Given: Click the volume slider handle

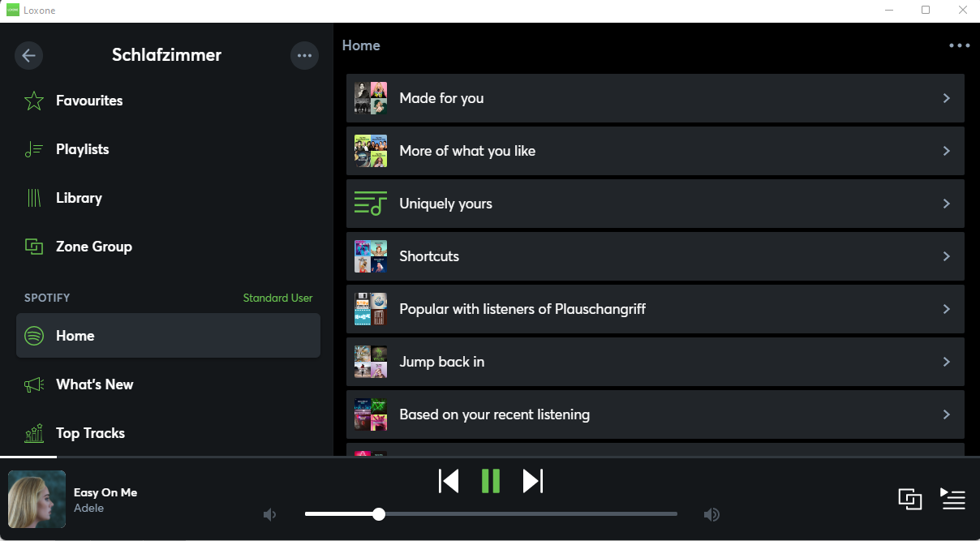Looking at the screenshot, I should pos(379,514).
